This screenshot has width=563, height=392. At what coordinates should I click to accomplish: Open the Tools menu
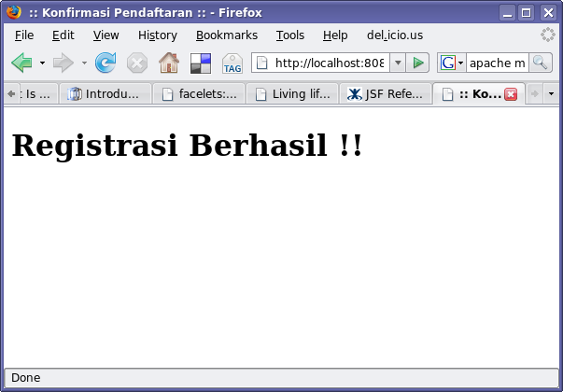tap(290, 35)
